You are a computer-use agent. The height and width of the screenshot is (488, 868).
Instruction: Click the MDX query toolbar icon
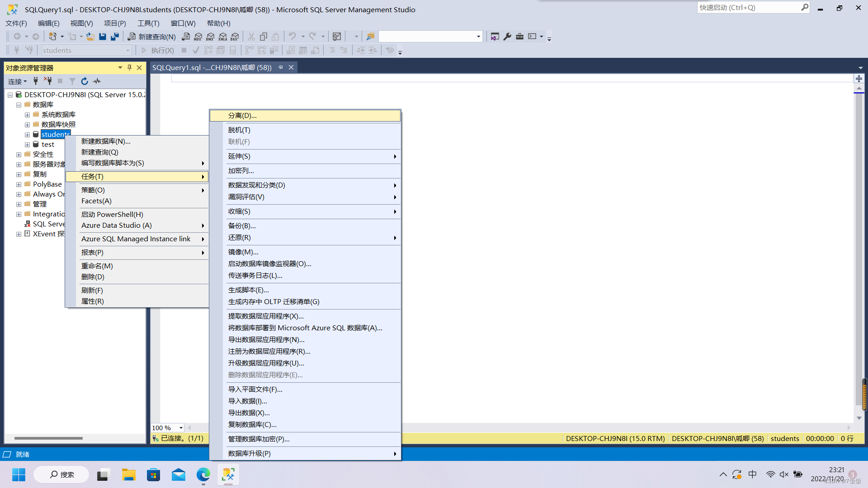pyautogui.click(x=198, y=37)
